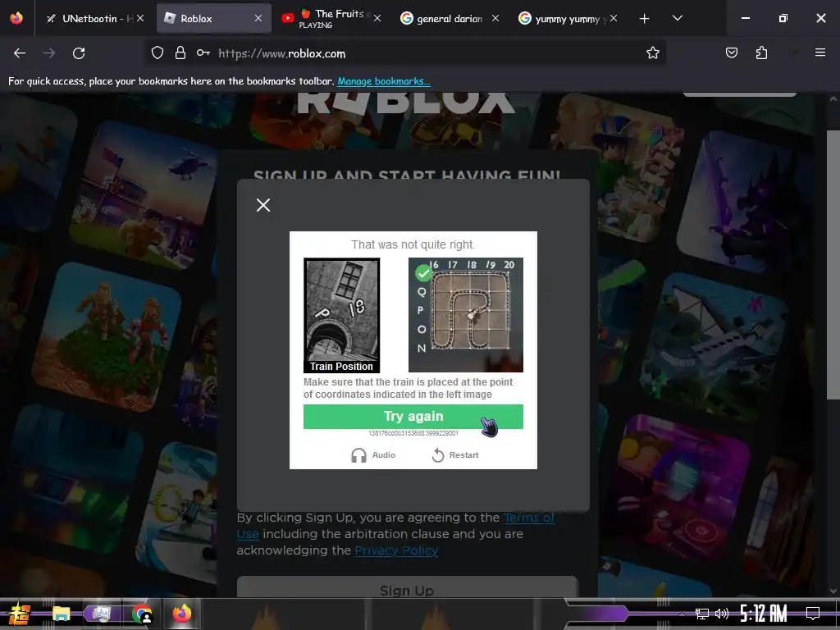
Task: Go forward to next page
Action: point(49,53)
